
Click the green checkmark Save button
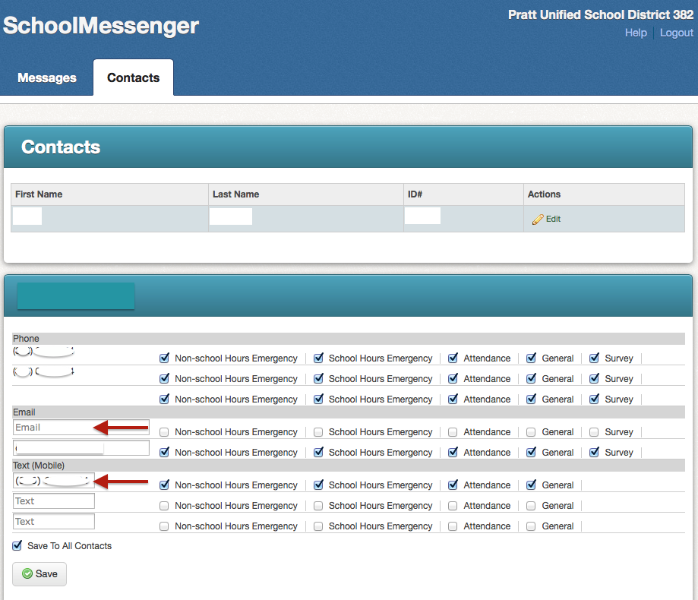click(x=40, y=574)
